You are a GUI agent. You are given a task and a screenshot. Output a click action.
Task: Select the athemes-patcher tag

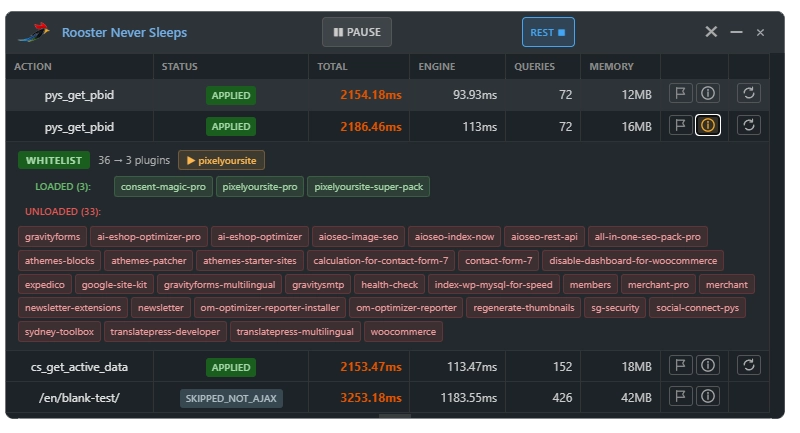(x=149, y=261)
